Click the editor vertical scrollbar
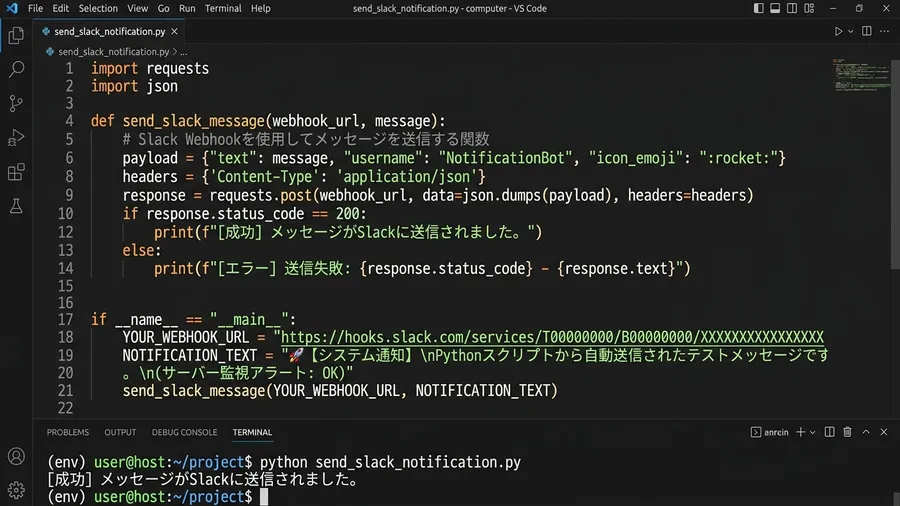Image resolution: width=900 pixels, height=506 pixels. coord(895,164)
